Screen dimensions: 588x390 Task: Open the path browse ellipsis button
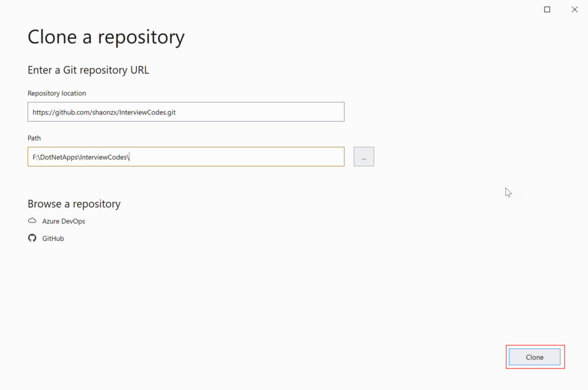[x=363, y=157]
